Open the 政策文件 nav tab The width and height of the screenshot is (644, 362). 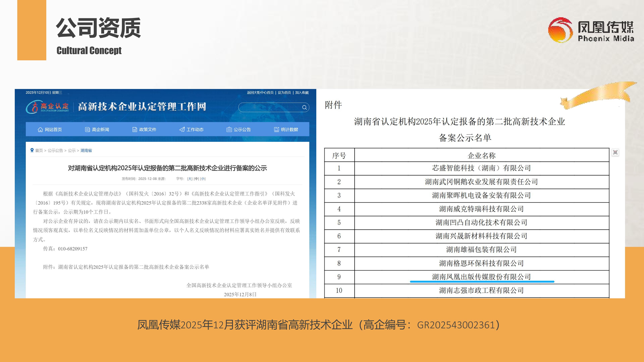tap(144, 129)
